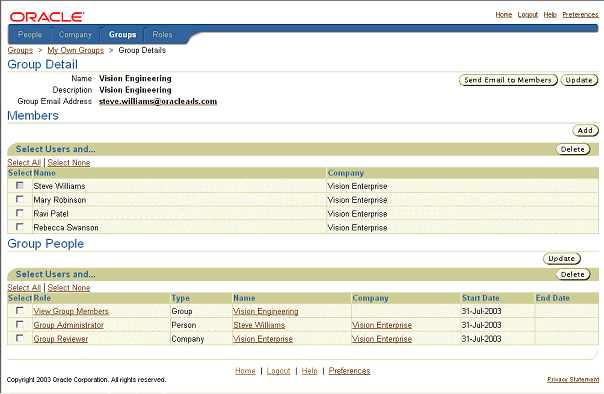Click the footer Logout link
This screenshot has height=394, width=604.
click(x=278, y=371)
